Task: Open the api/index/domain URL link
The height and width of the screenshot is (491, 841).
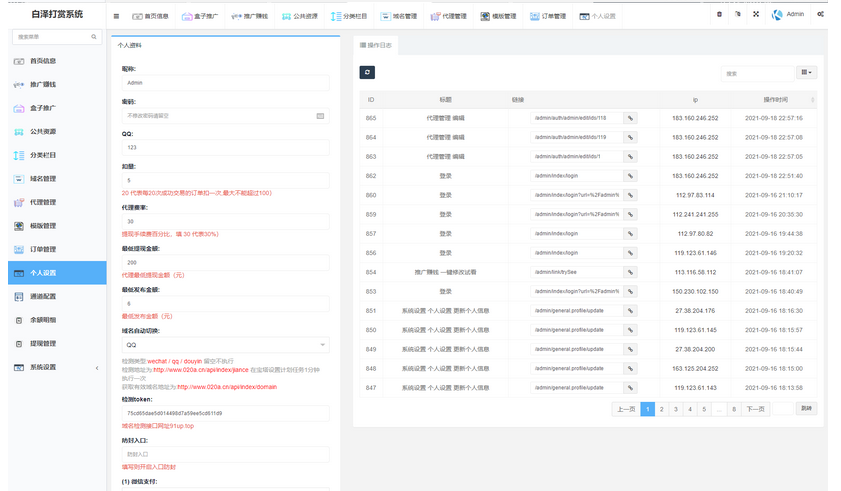Action: [x=227, y=387]
